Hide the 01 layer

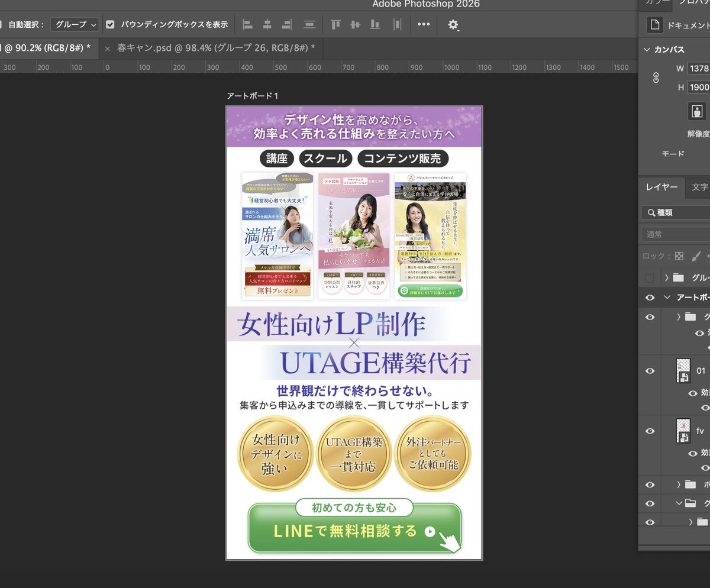(x=650, y=371)
